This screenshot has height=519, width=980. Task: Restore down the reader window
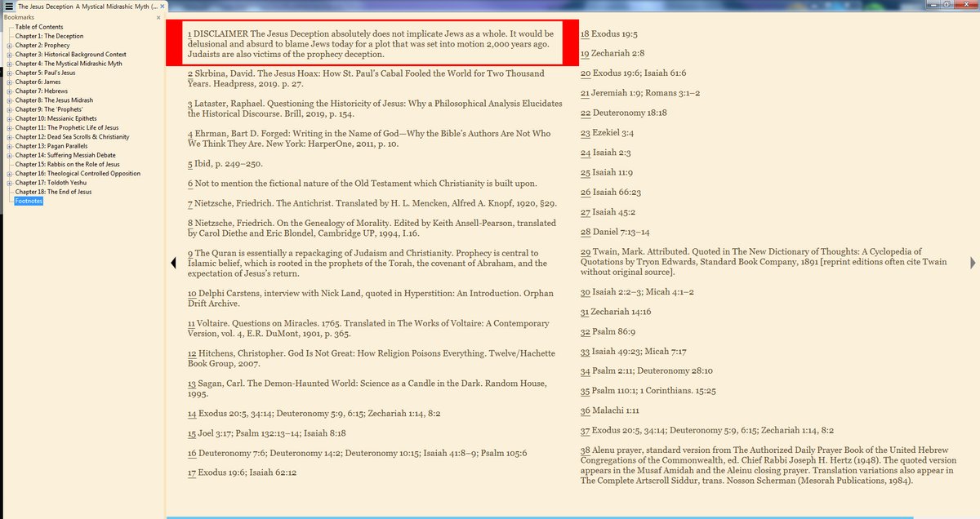[947, 4]
